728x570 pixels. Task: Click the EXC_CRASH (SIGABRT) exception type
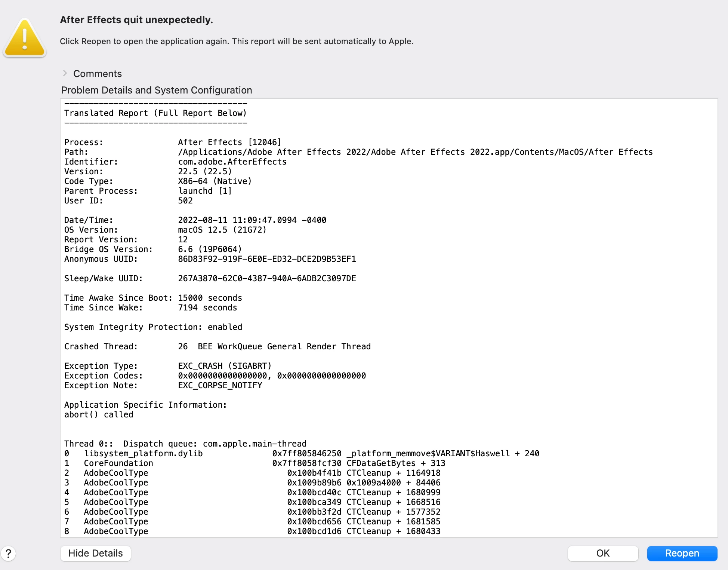click(225, 366)
